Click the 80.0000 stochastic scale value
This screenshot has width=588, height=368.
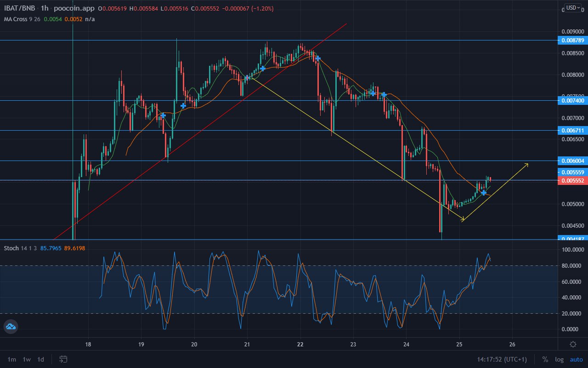[571, 266]
